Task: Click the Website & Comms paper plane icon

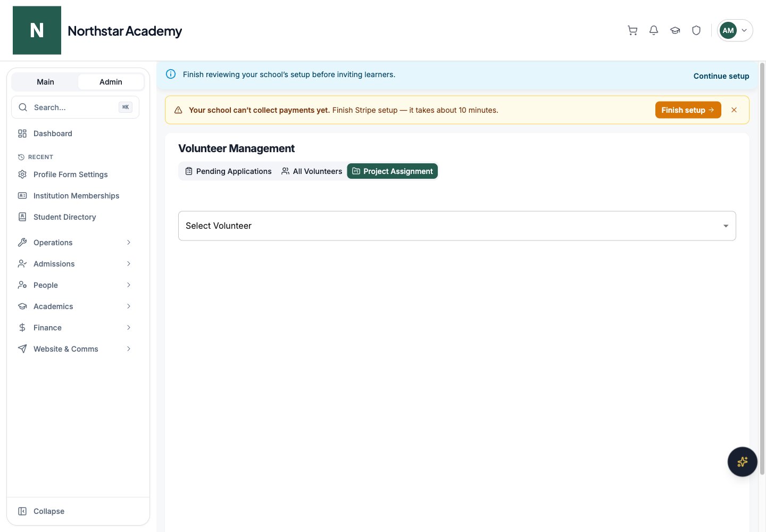Action: coord(22,349)
